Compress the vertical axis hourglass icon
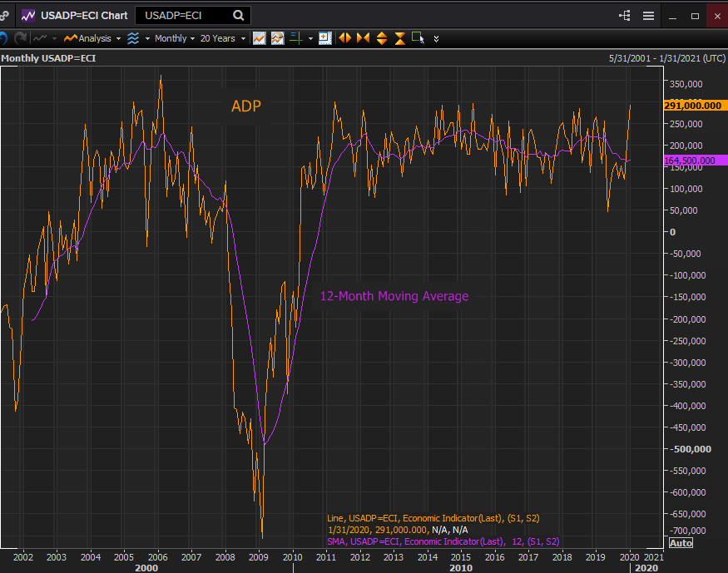Screen dimensions: 728x573 pos(399,38)
